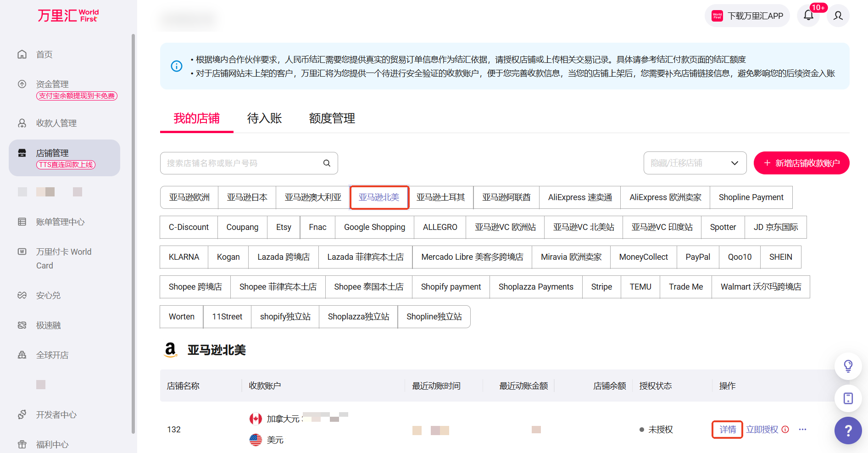868x453 pixels.
Task: Click 新增店铺收款账户 button
Action: pos(801,163)
